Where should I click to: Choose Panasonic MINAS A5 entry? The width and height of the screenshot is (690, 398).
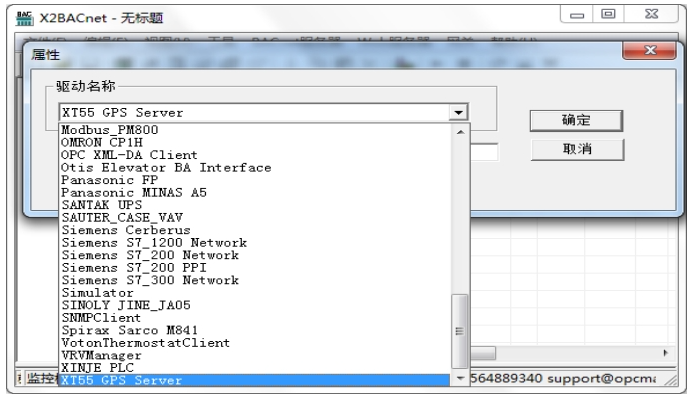[255, 193]
